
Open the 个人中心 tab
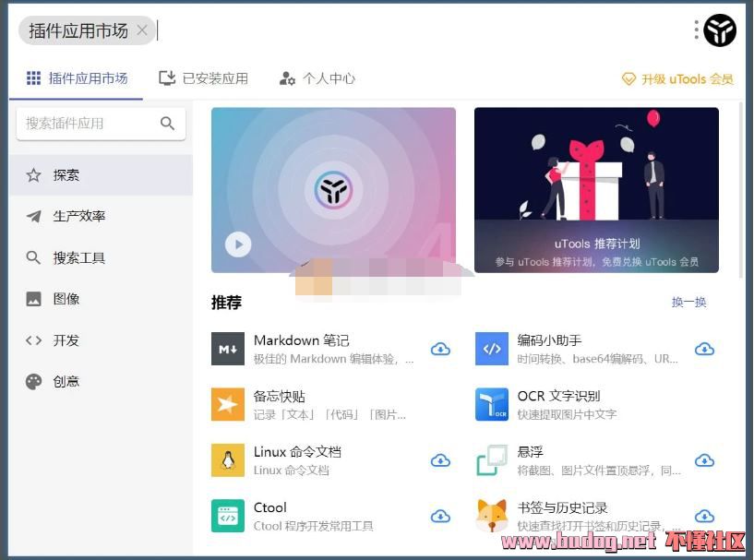[x=317, y=78]
